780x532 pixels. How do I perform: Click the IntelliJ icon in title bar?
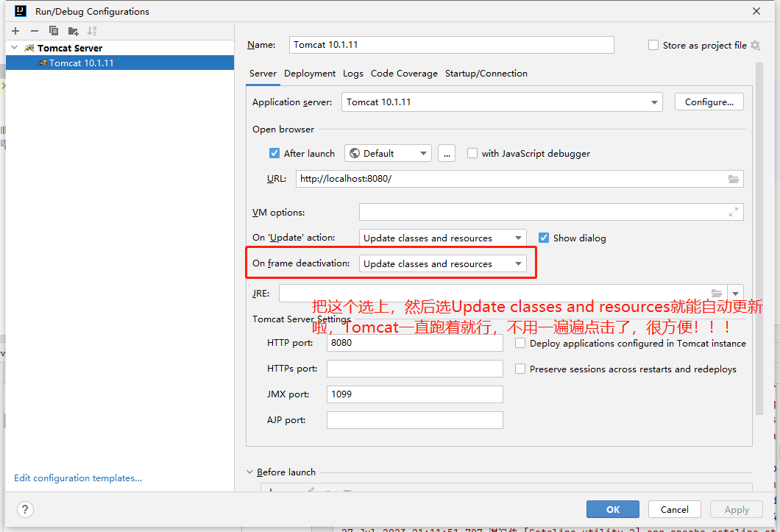pyautogui.click(x=21, y=11)
